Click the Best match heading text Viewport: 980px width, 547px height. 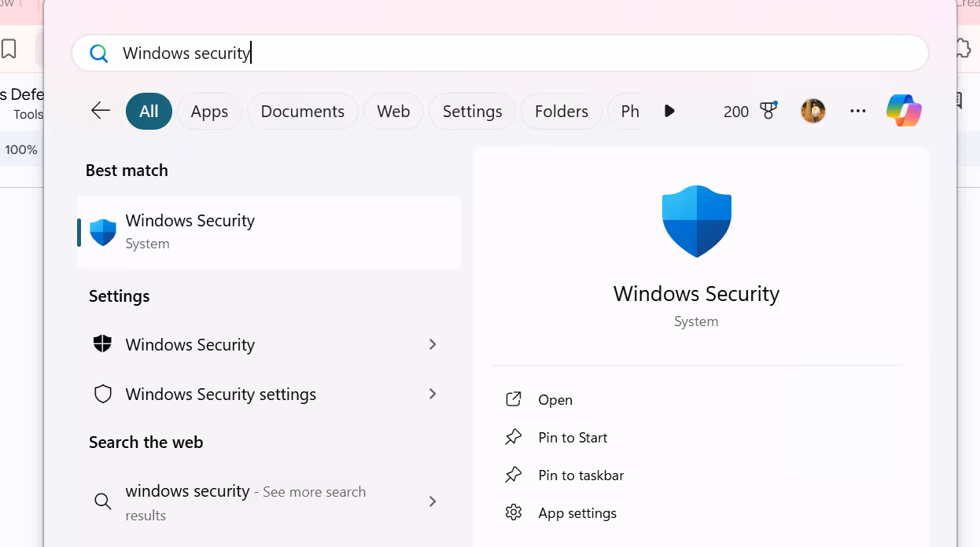click(x=127, y=170)
